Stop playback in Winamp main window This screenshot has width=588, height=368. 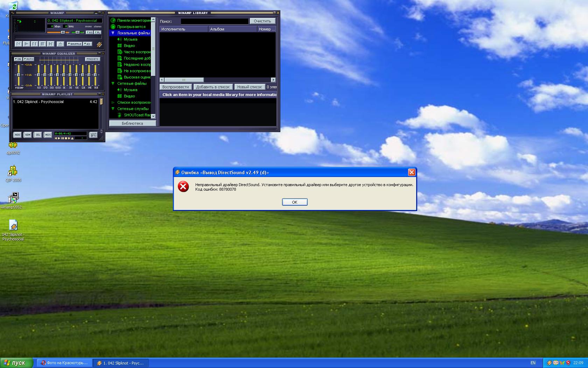tap(42, 44)
